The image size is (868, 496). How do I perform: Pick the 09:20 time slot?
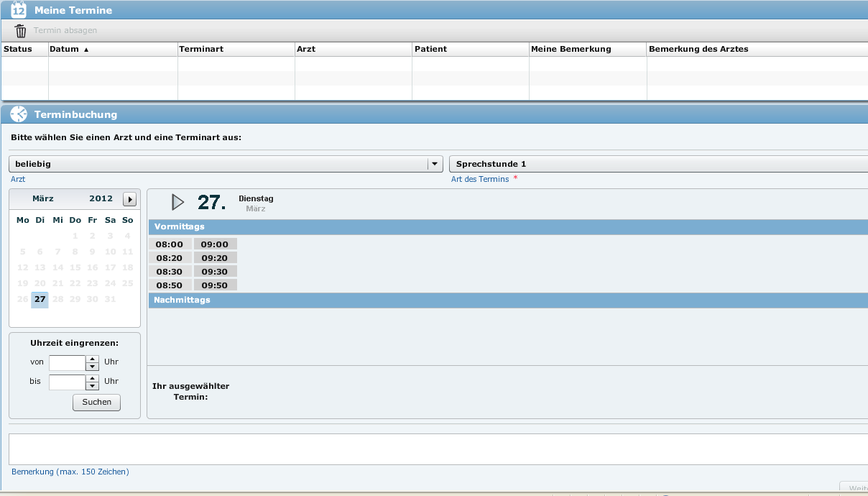coord(215,258)
